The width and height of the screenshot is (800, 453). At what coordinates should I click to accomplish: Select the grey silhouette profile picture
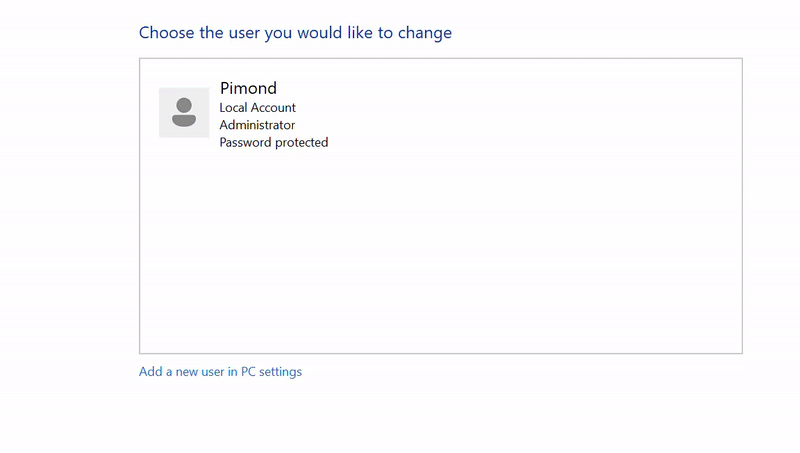tap(184, 112)
